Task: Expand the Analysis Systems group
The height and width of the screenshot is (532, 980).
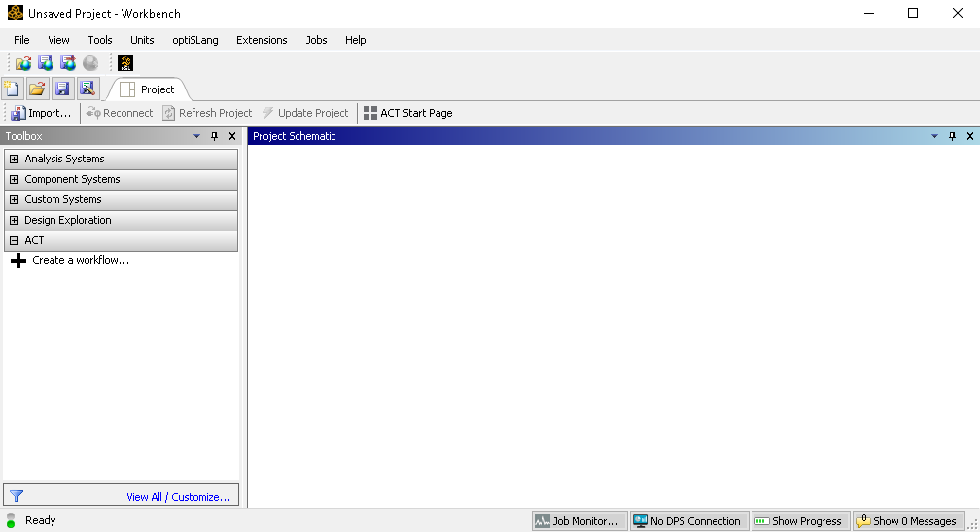Action: pyautogui.click(x=15, y=159)
